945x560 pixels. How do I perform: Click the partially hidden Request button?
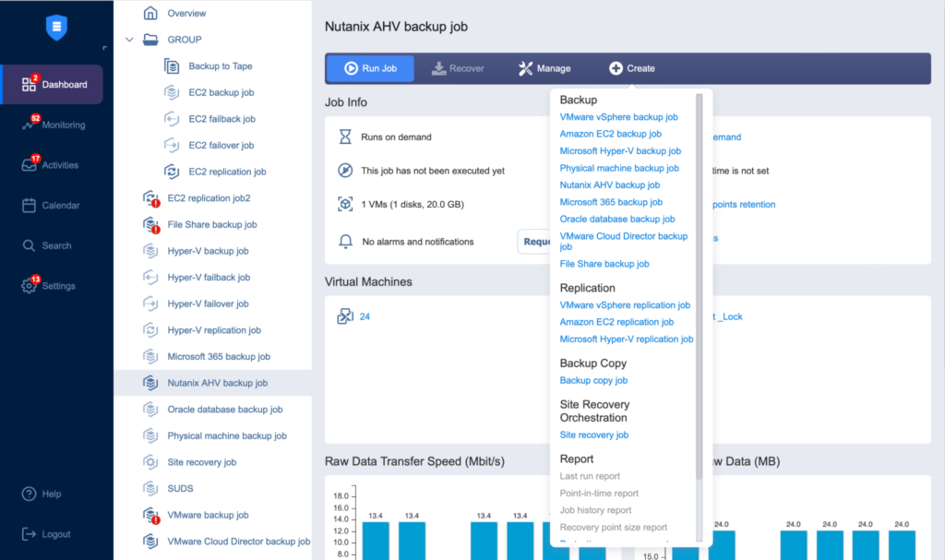(x=534, y=242)
